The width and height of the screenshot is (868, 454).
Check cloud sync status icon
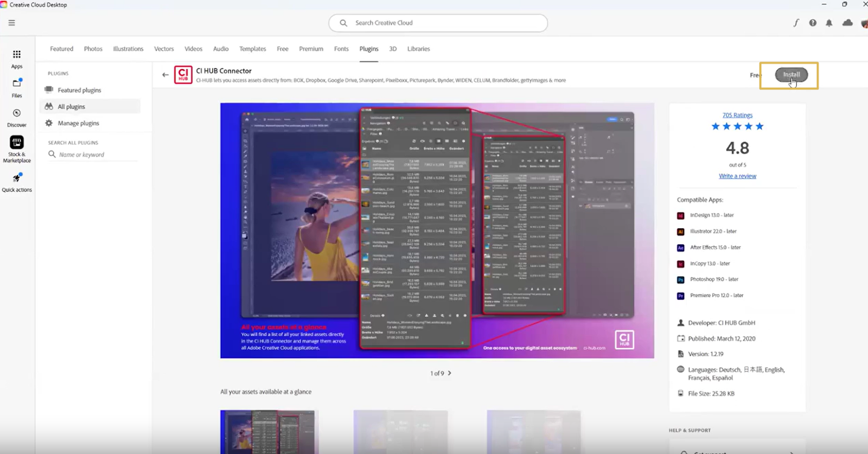tap(847, 23)
